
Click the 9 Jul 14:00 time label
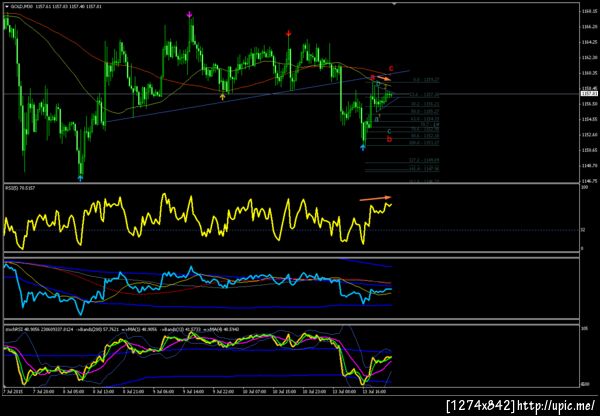click(193, 392)
